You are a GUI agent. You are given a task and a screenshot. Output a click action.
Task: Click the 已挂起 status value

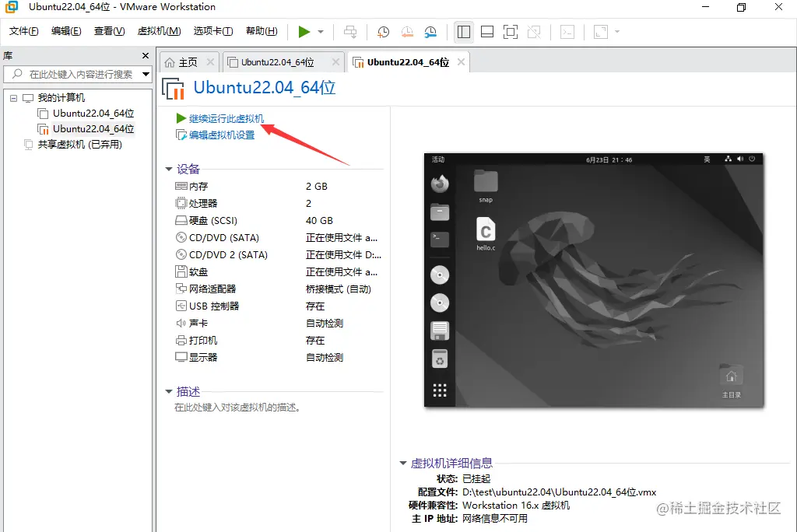coord(476,478)
